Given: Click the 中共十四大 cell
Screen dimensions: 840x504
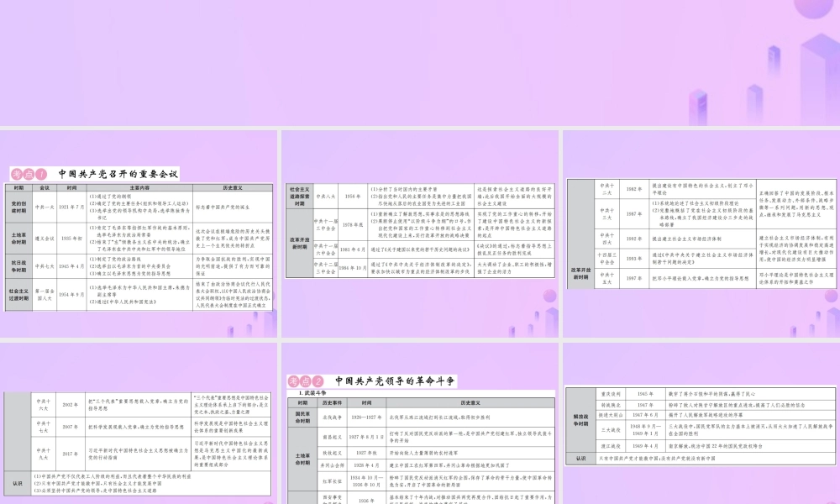Looking at the screenshot, I should (605, 239).
